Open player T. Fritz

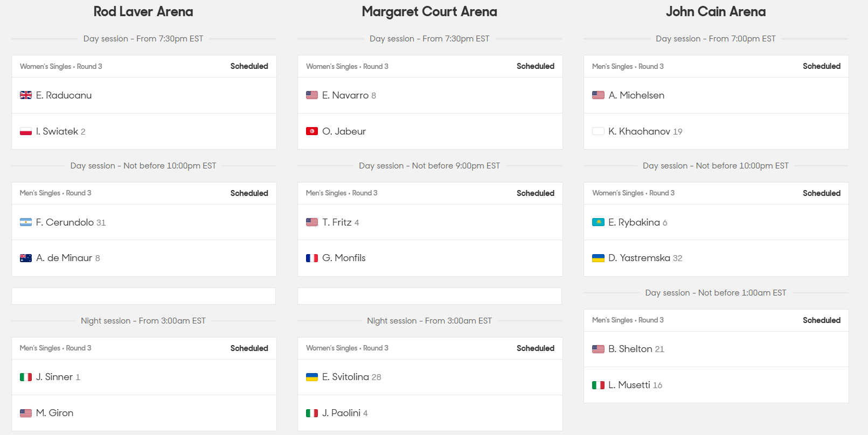(x=337, y=222)
